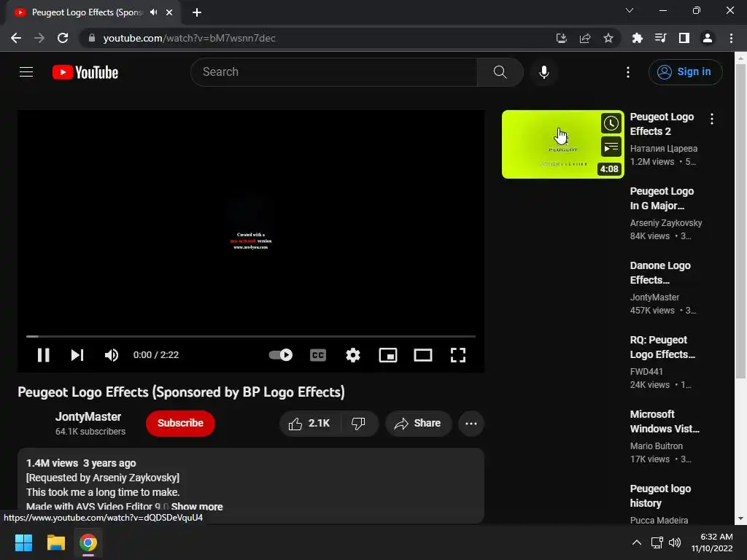Skip to the next video
747x560 pixels.
tap(77, 355)
